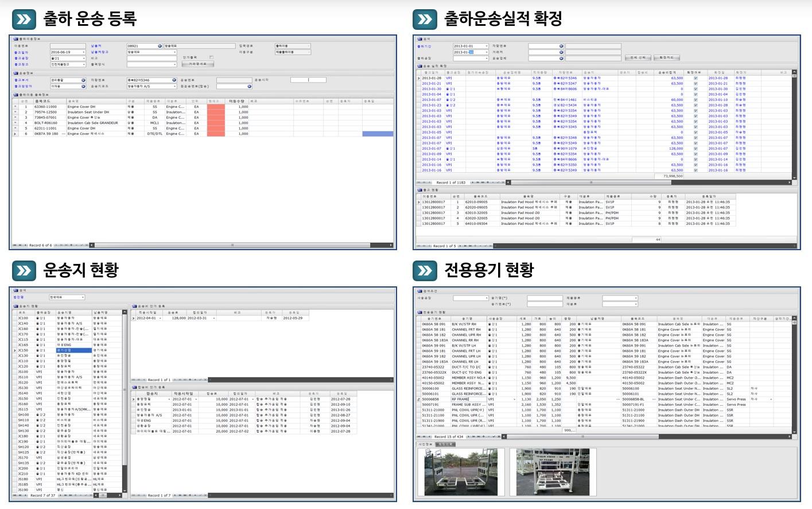Image resolution: width=812 pixels, height=509 pixels.
Task: Open the 방송자동차 A/S destination dropdown
Action: point(174,87)
